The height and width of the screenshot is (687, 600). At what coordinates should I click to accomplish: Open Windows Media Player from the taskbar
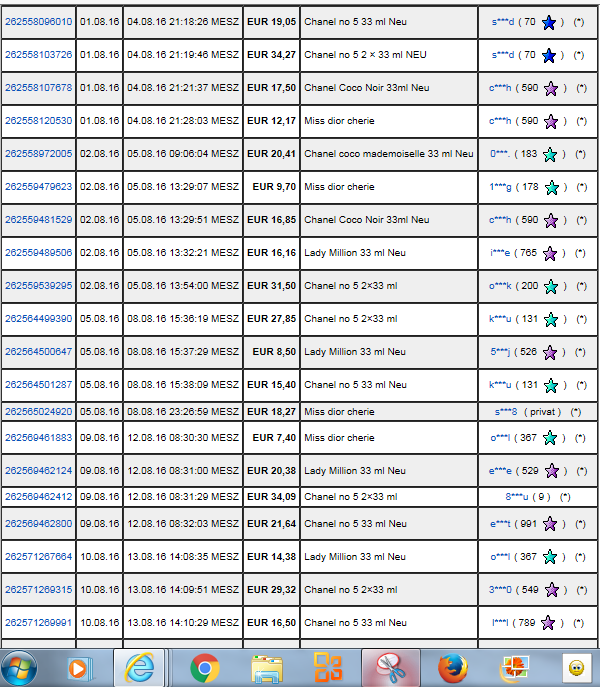(x=80, y=669)
